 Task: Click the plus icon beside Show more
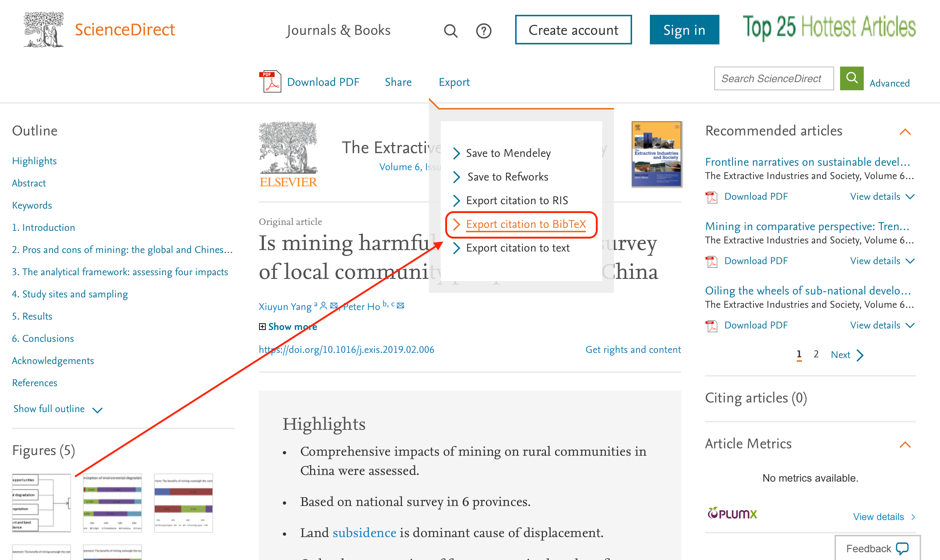point(262,326)
